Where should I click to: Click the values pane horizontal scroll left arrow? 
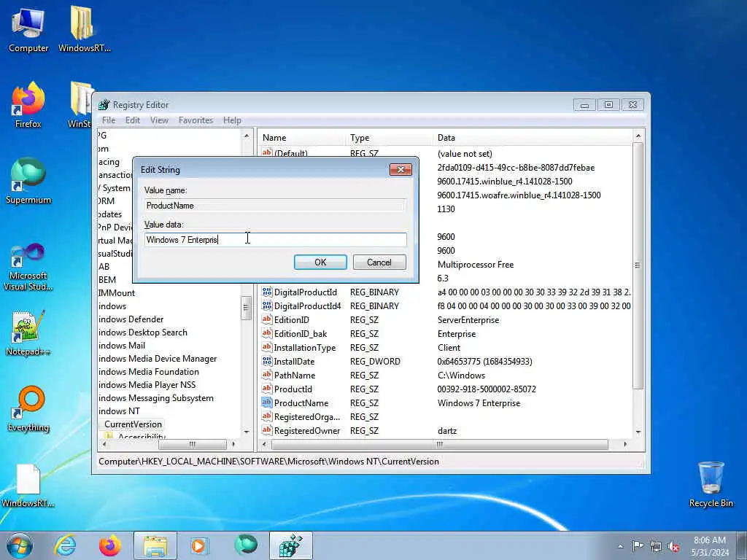(x=264, y=444)
